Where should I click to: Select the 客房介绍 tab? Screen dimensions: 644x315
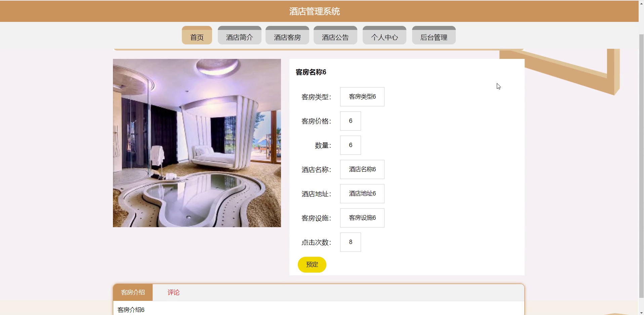[x=133, y=292]
